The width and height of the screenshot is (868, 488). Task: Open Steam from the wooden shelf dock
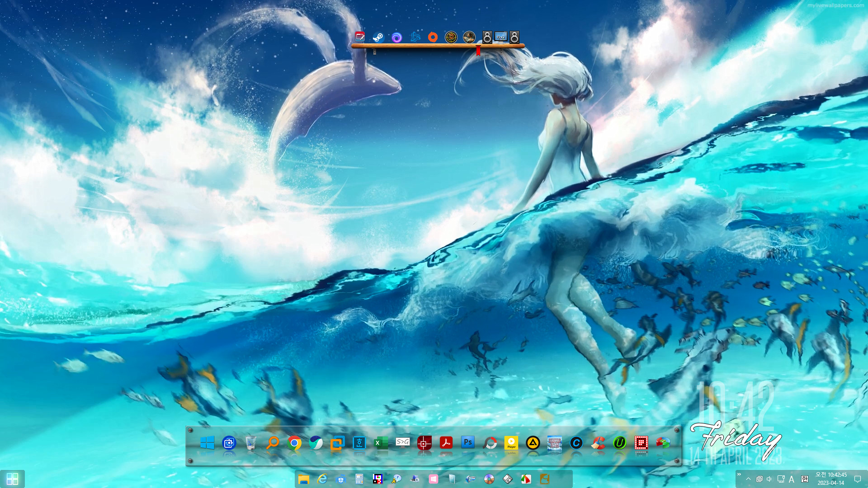coord(378,37)
